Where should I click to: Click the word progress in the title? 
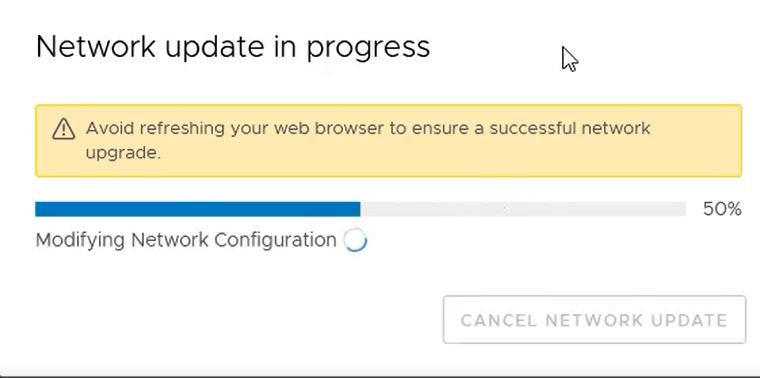(x=368, y=48)
